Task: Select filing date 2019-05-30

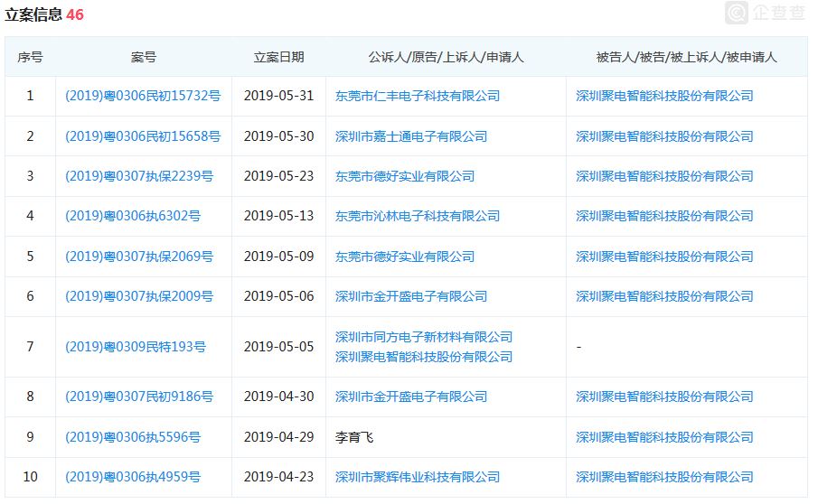Action: pos(278,136)
